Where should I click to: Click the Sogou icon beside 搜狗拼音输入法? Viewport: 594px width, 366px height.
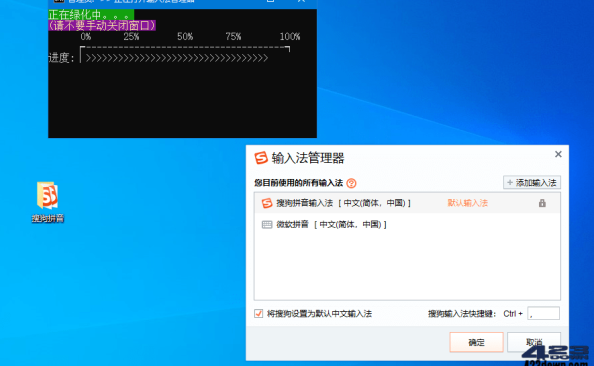[267, 203]
